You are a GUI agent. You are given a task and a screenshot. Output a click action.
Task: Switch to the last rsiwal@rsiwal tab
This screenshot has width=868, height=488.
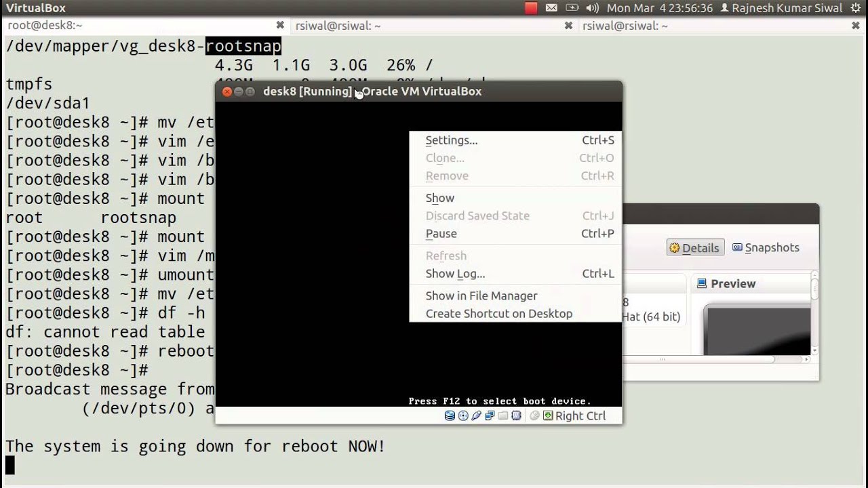(x=722, y=26)
